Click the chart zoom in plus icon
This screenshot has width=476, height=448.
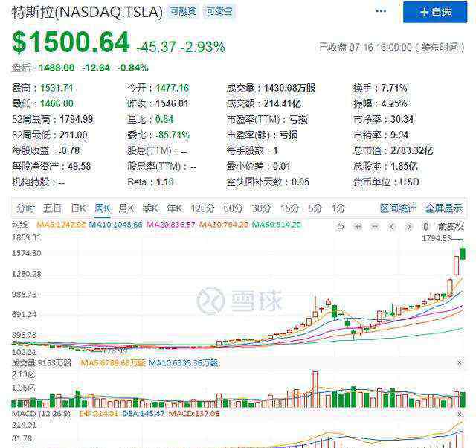(358, 226)
